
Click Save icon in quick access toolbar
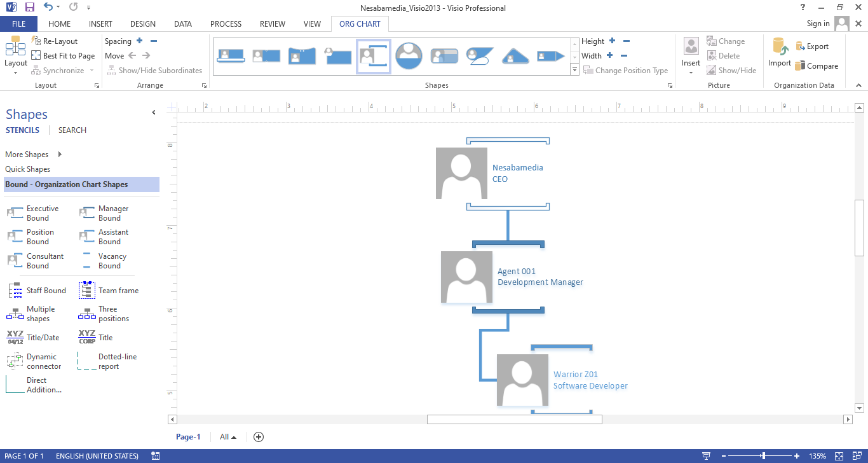[x=29, y=7]
